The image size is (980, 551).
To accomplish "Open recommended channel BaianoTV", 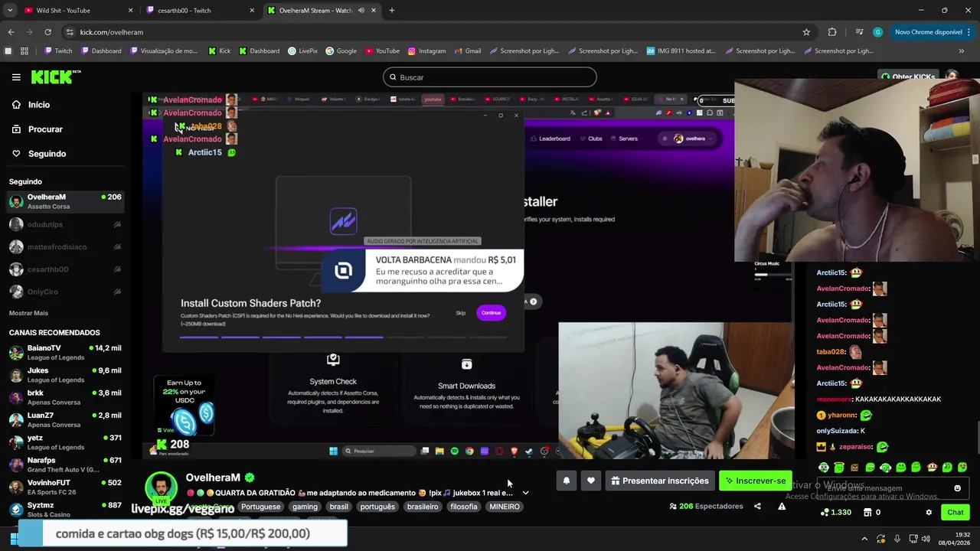I will tap(65, 352).
